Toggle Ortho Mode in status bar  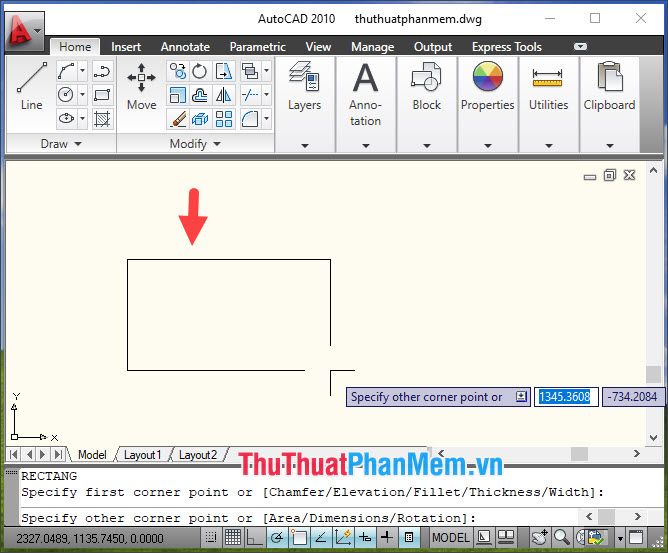tap(255, 537)
